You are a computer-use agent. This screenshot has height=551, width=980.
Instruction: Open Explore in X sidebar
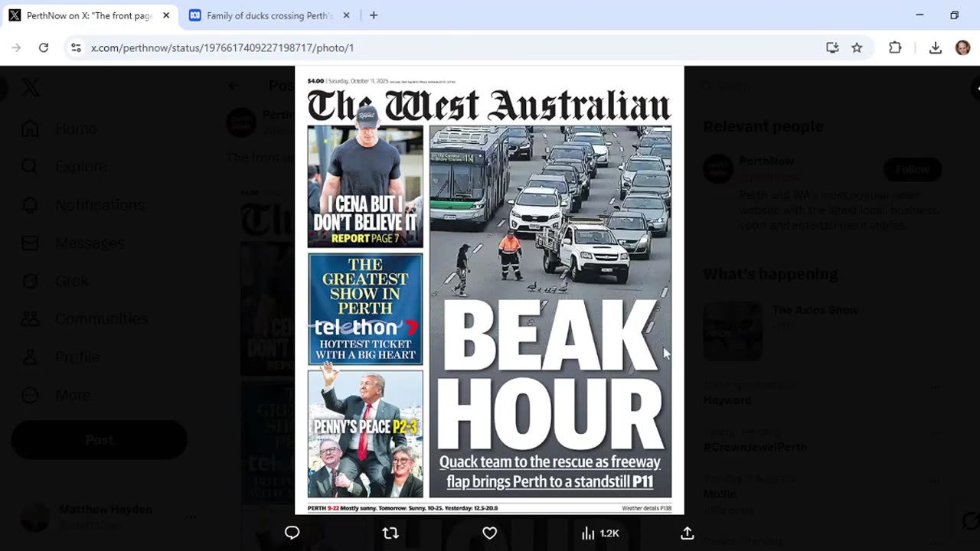click(x=64, y=167)
